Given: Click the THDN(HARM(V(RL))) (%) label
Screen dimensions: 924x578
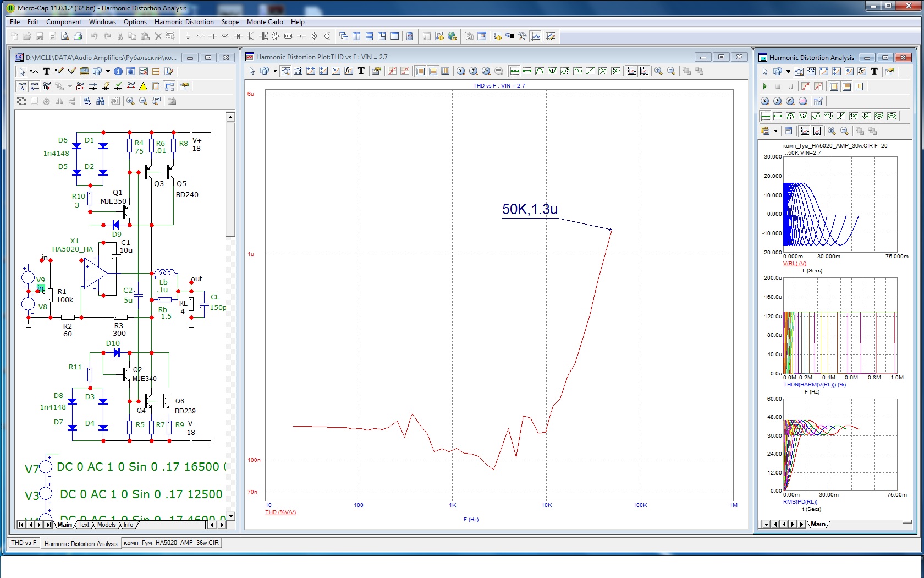Looking at the screenshot, I should (x=815, y=385).
